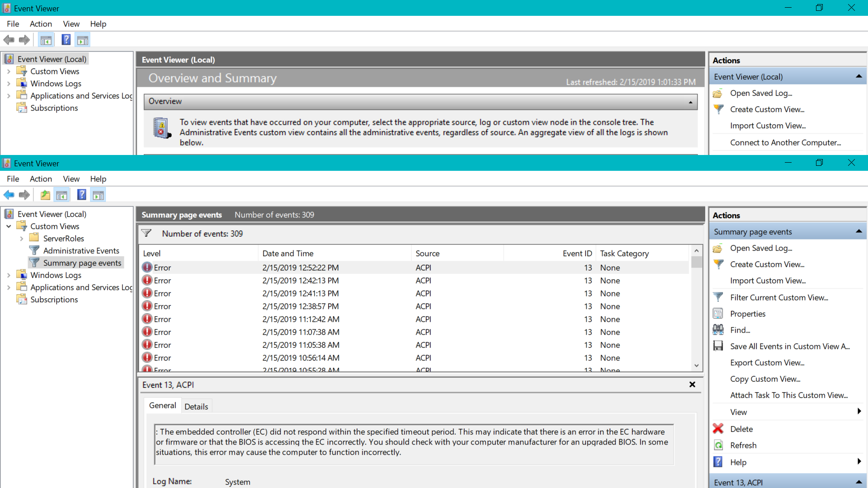Viewport: 868px width, 488px height.
Task: Click filter funnel icon beside Number of events
Action: (146, 233)
